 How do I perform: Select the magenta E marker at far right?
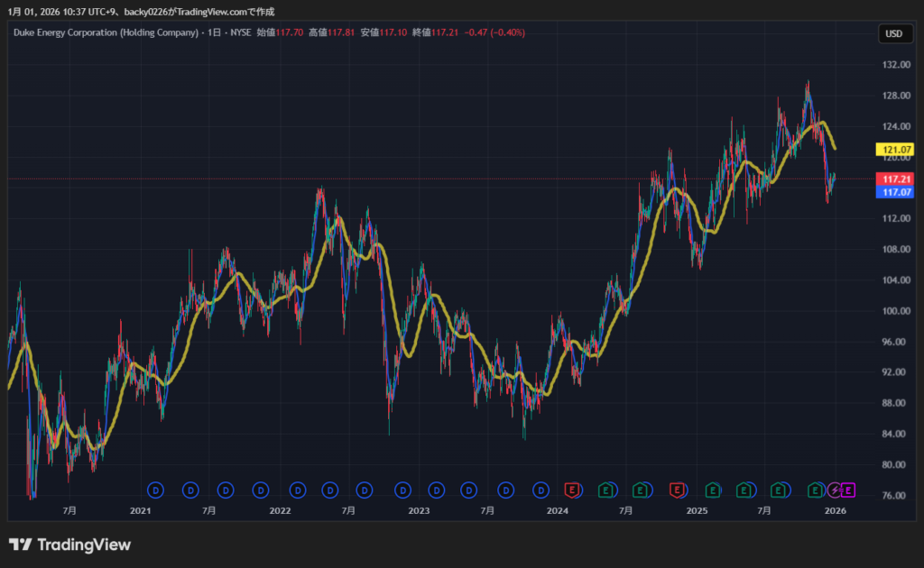click(x=849, y=490)
